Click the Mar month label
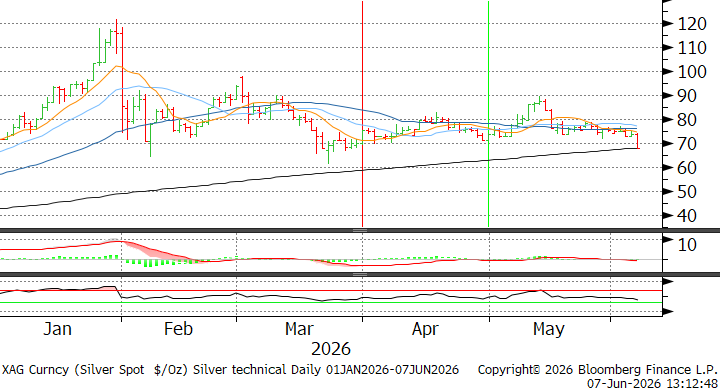Screen dimensions: 720x392 coord(299,329)
